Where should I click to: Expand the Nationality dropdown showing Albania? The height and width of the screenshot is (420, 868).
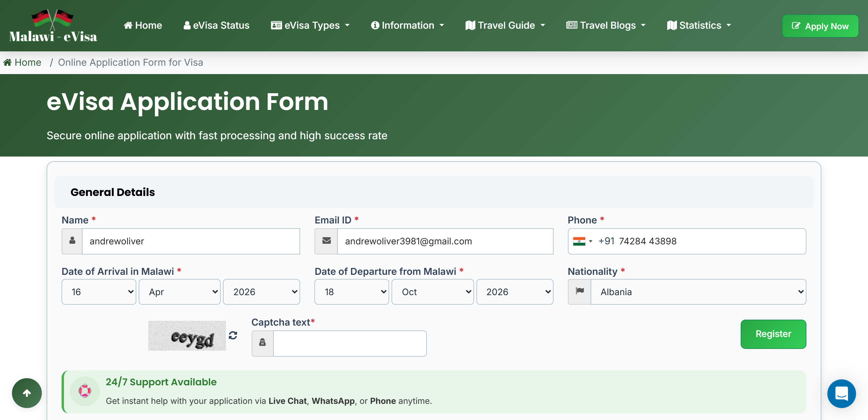[x=698, y=292]
